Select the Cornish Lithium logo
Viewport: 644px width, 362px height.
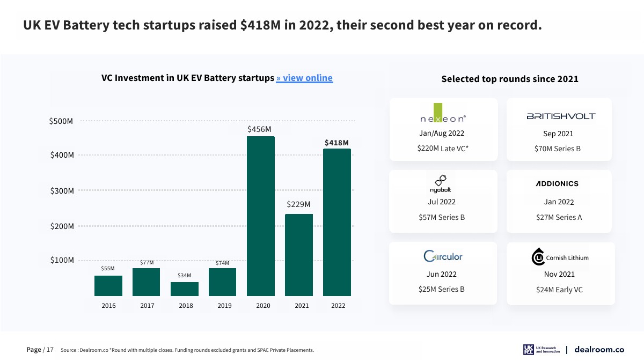560,257
